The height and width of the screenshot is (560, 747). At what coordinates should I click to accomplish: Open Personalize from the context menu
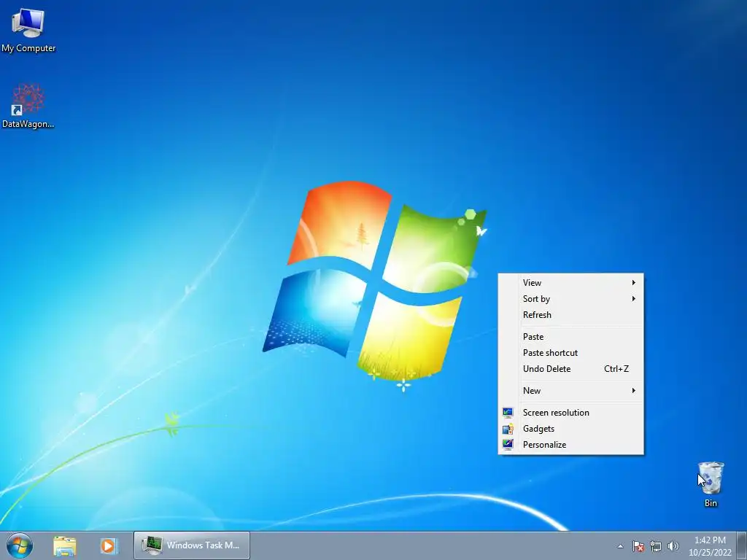coord(570,445)
